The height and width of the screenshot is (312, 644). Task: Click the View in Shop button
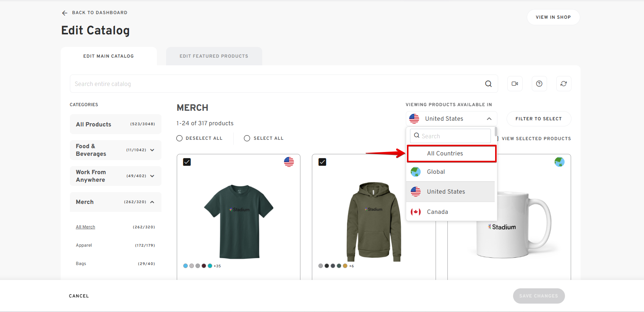(553, 17)
